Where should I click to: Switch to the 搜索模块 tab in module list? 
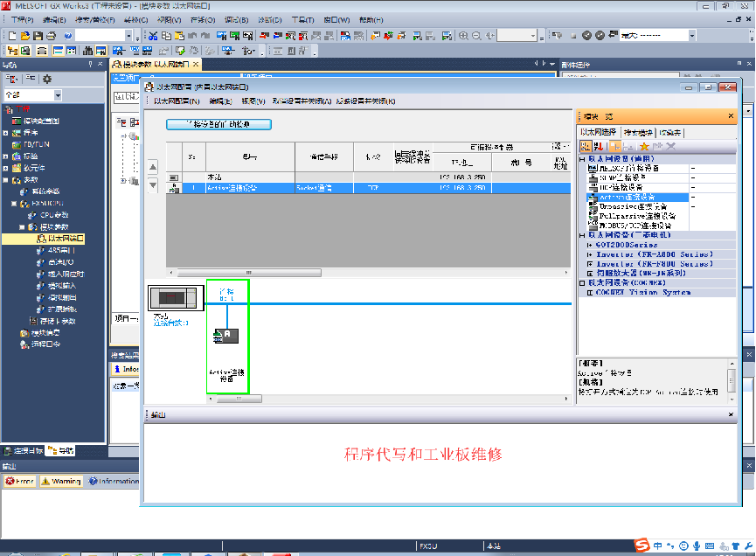(638, 132)
